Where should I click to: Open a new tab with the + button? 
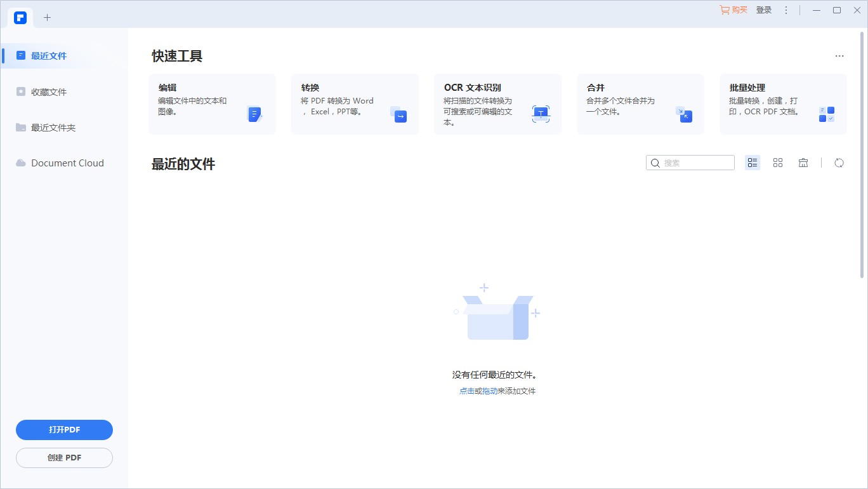[47, 17]
